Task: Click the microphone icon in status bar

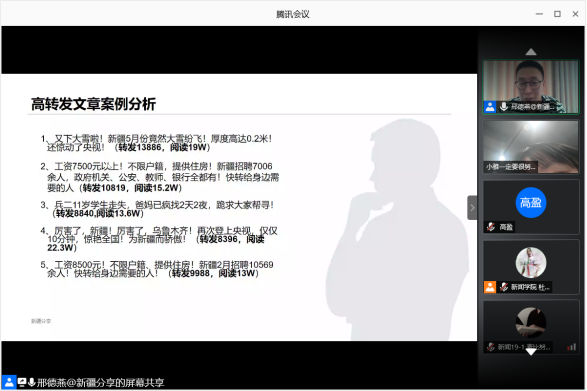Action: (31, 382)
